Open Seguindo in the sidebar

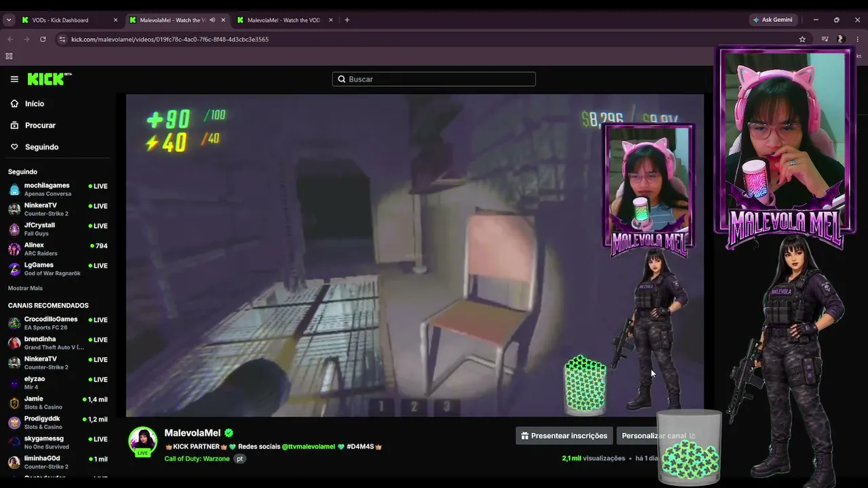[42, 147]
